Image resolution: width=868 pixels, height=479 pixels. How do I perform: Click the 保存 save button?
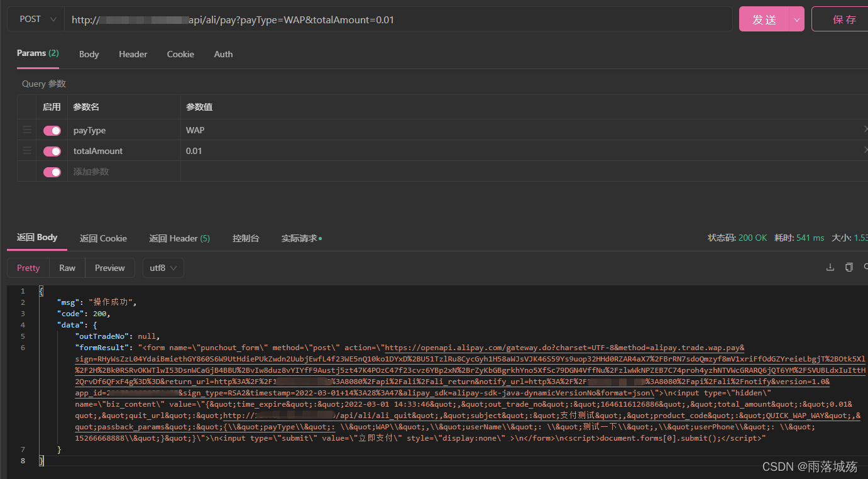point(844,19)
